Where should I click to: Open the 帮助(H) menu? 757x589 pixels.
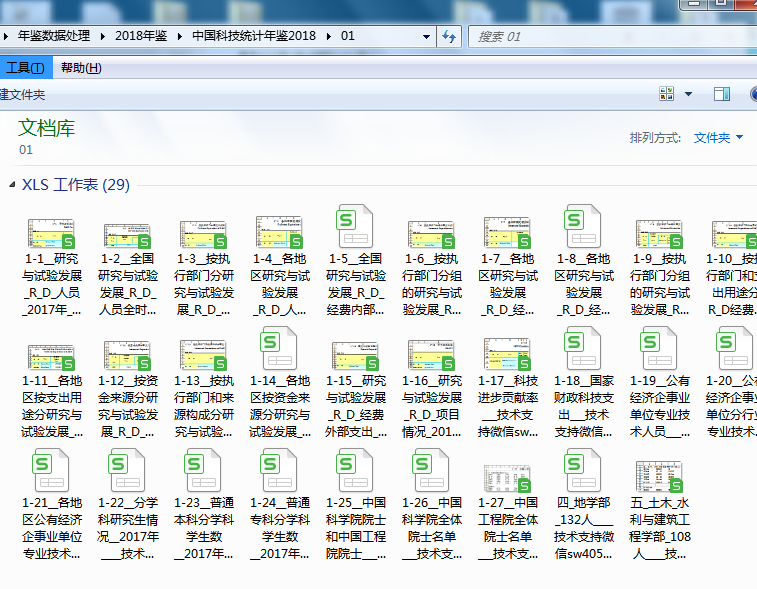tap(81, 68)
